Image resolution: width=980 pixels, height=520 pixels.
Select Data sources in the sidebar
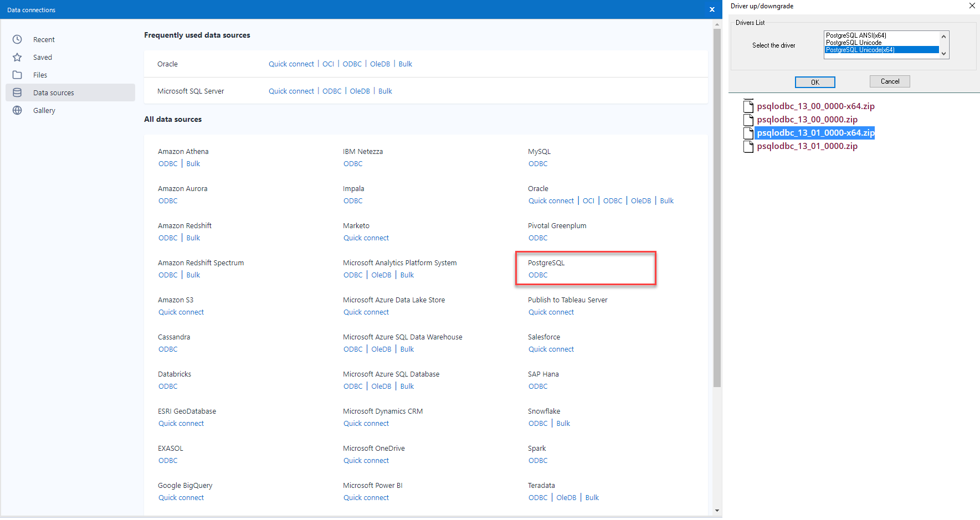point(70,92)
